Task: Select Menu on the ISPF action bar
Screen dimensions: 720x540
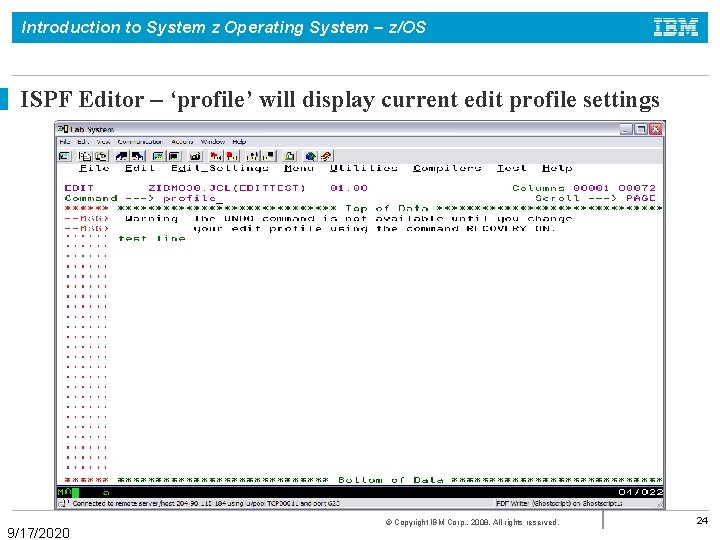Action: 298,168
